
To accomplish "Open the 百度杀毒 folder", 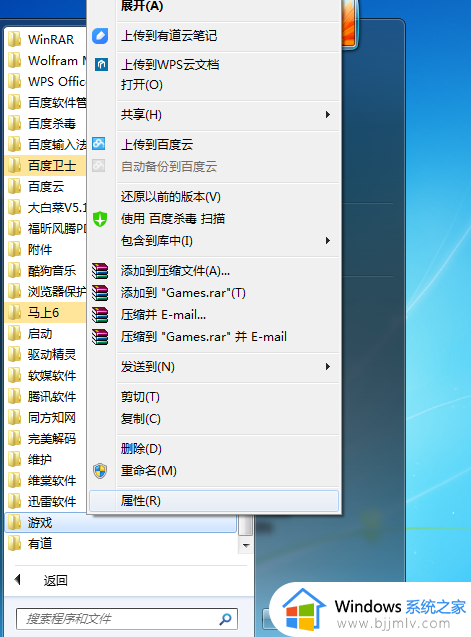I will click(46, 124).
